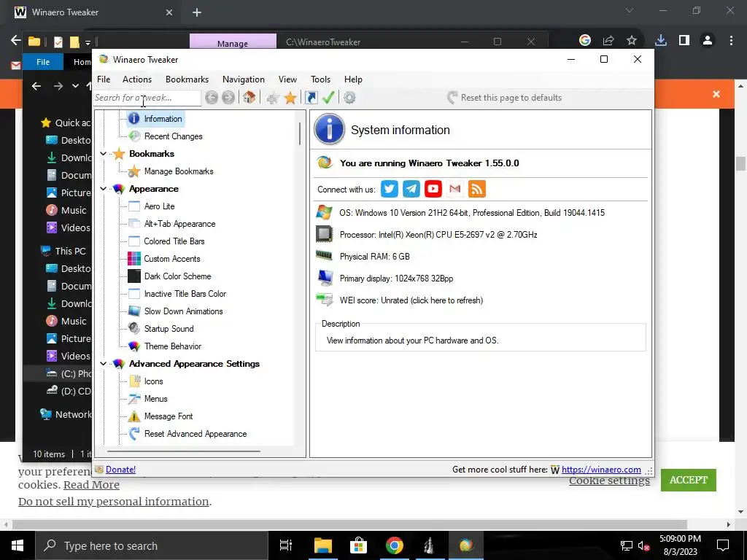Open Cookie settings link on the web page
The height and width of the screenshot is (560, 747).
click(609, 481)
